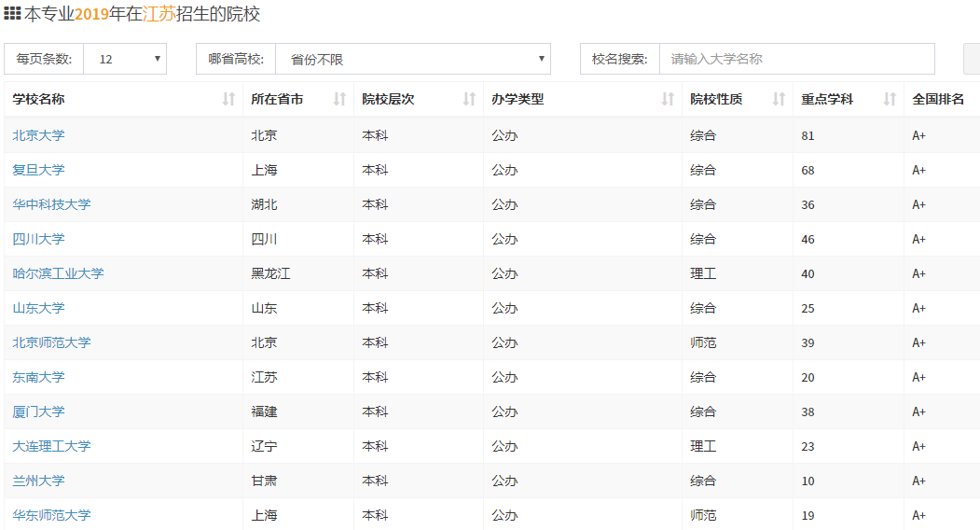Click button right of search field

point(971,59)
